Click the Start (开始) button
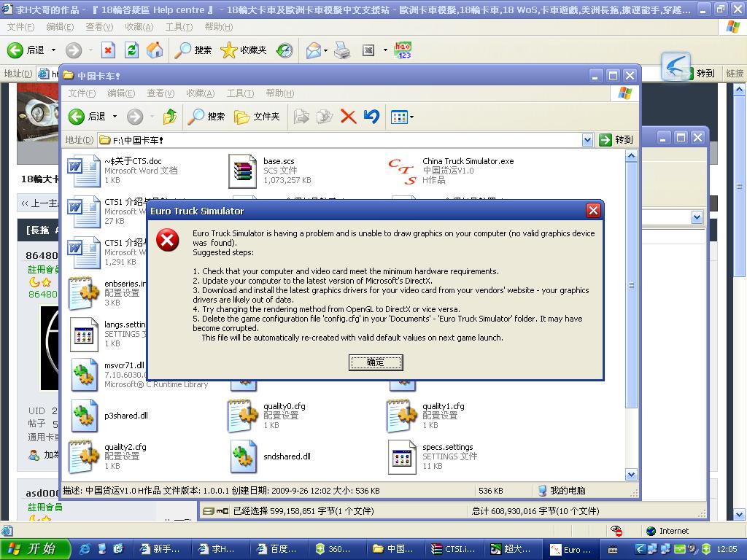747x560 pixels. click(x=34, y=549)
